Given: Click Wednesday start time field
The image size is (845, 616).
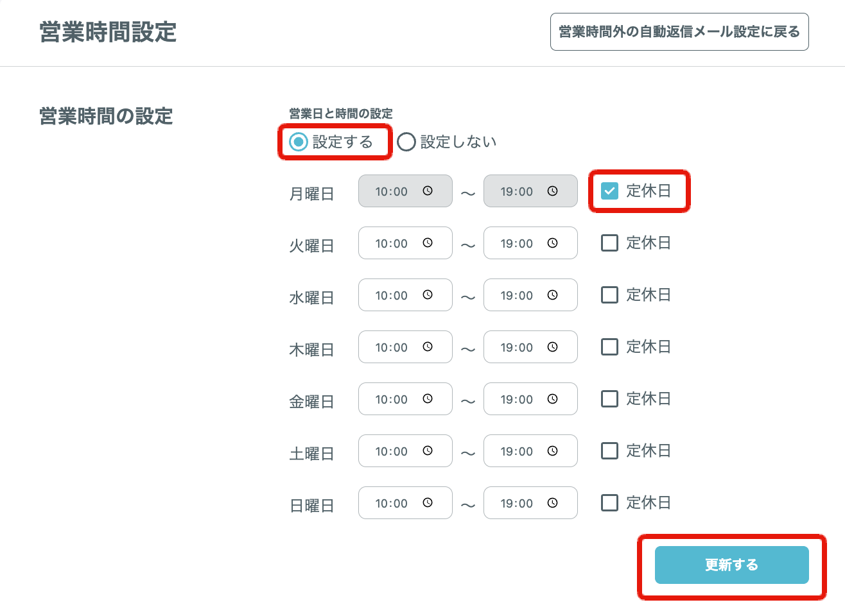Looking at the screenshot, I should (x=405, y=295).
